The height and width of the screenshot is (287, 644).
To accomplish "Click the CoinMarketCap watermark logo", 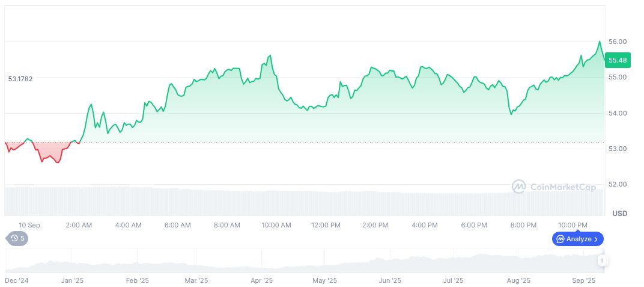I will pos(554,187).
